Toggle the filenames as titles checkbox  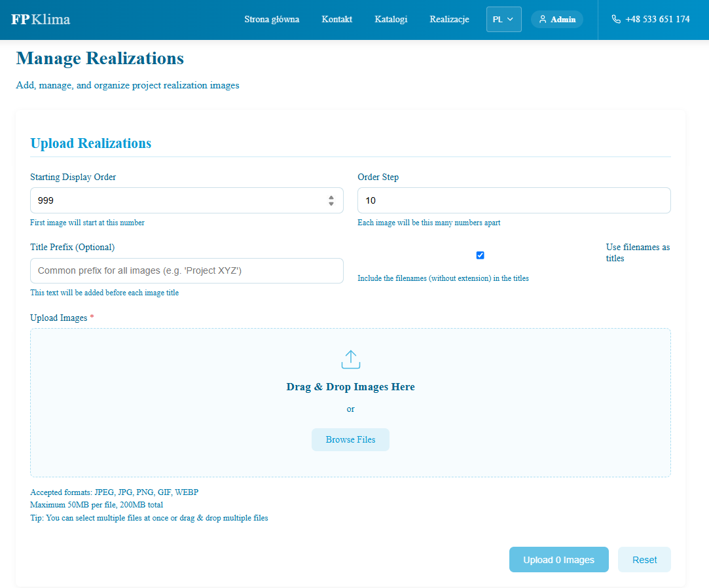pos(480,255)
